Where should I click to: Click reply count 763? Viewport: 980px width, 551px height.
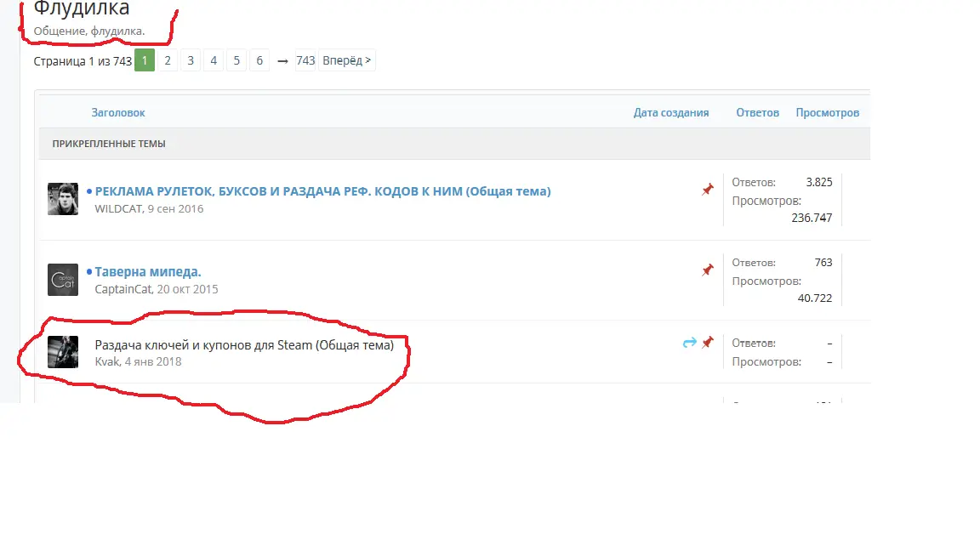[x=823, y=263]
